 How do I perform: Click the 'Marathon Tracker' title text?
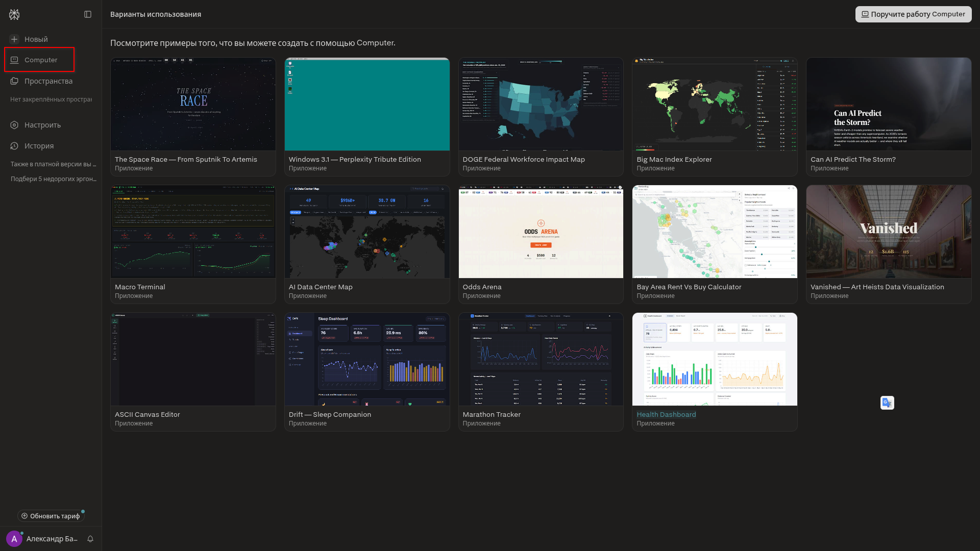492,414
